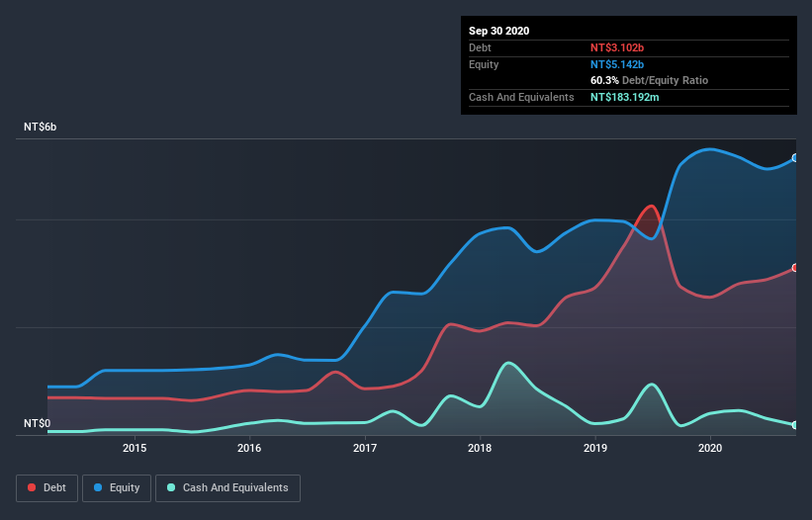Toggle the Cash And Equivalents legend button

[x=227, y=488]
